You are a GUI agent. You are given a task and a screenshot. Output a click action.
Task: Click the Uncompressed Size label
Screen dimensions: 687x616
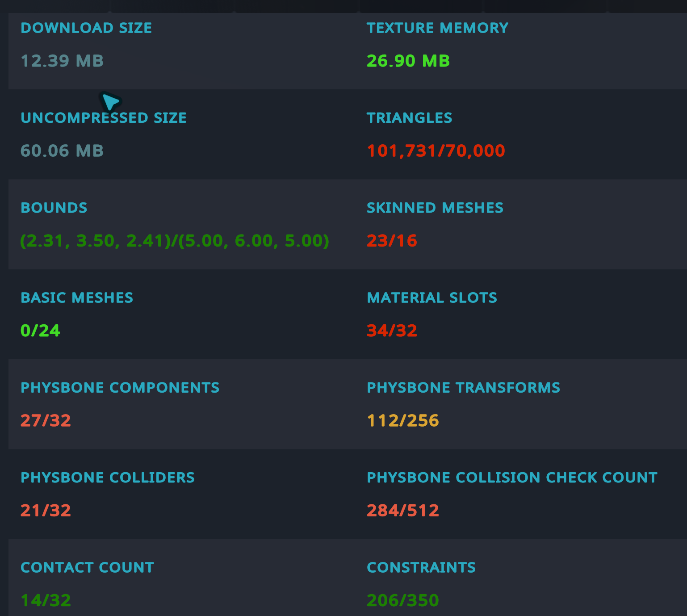[x=104, y=118]
